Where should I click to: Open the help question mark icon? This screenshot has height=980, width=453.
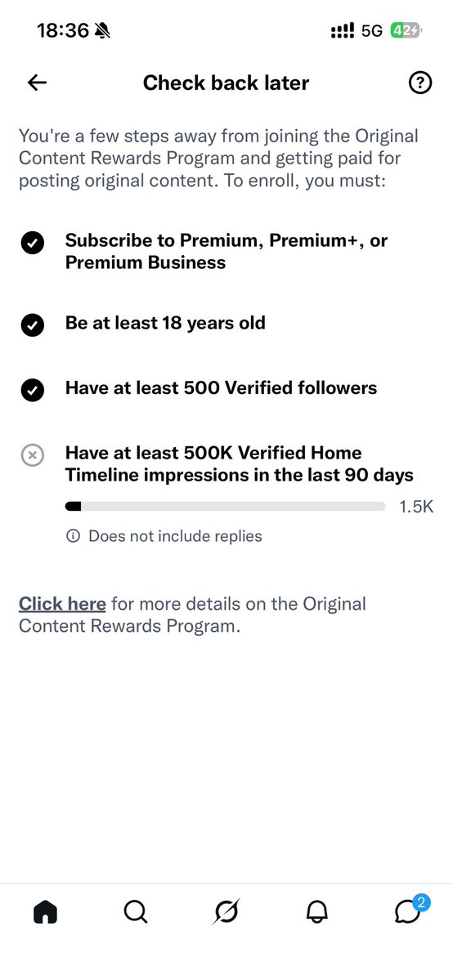(x=420, y=83)
